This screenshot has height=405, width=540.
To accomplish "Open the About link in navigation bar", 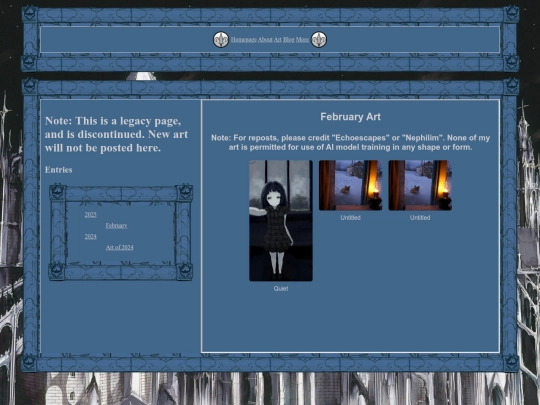I will pyautogui.click(x=265, y=40).
